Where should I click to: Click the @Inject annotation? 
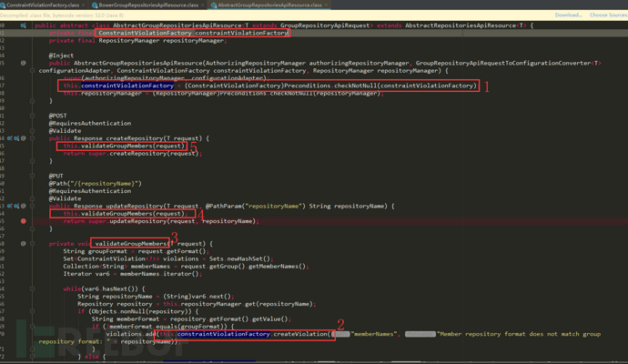pos(61,56)
